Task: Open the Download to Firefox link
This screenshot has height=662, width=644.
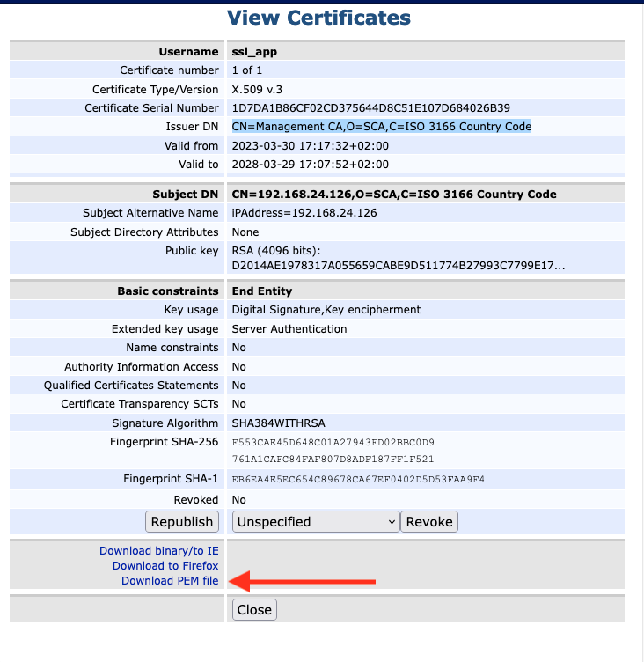Action: point(165,566)
